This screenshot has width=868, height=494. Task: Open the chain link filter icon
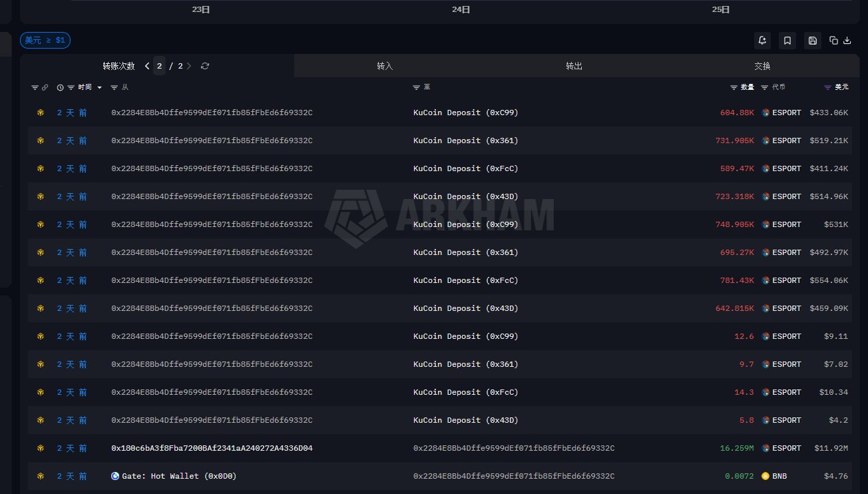click(45, 87)
